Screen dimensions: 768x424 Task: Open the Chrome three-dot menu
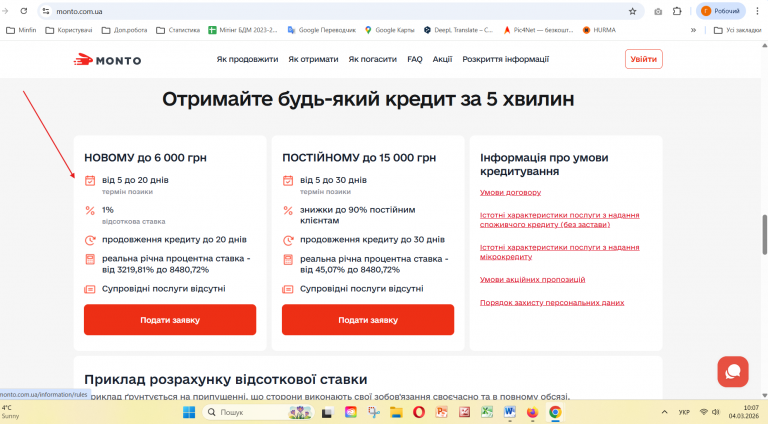click(757, 11)
